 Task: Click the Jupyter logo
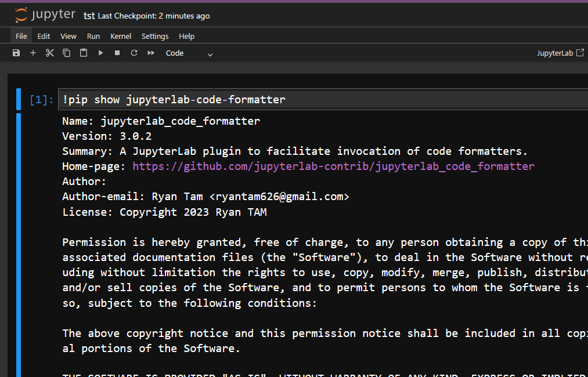pos(45,15)
